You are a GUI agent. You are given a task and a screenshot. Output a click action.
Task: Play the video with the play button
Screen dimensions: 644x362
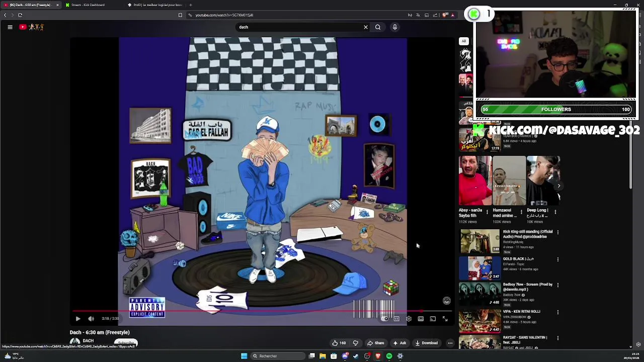(x=78, y=318)
